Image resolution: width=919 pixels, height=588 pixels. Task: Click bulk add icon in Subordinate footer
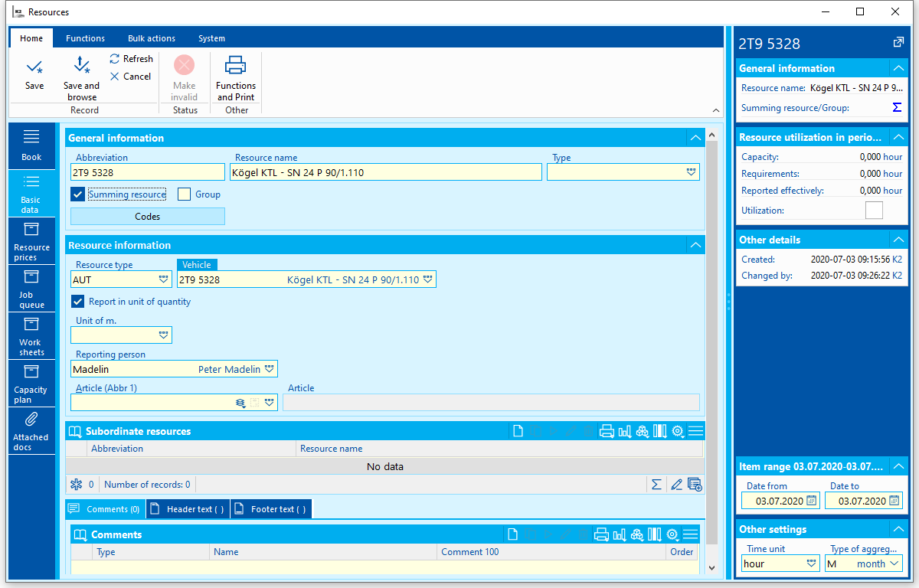point(695,484)
